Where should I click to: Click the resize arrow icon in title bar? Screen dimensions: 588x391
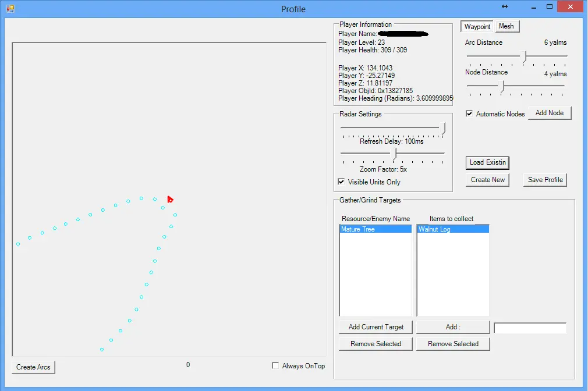(505, 6)
